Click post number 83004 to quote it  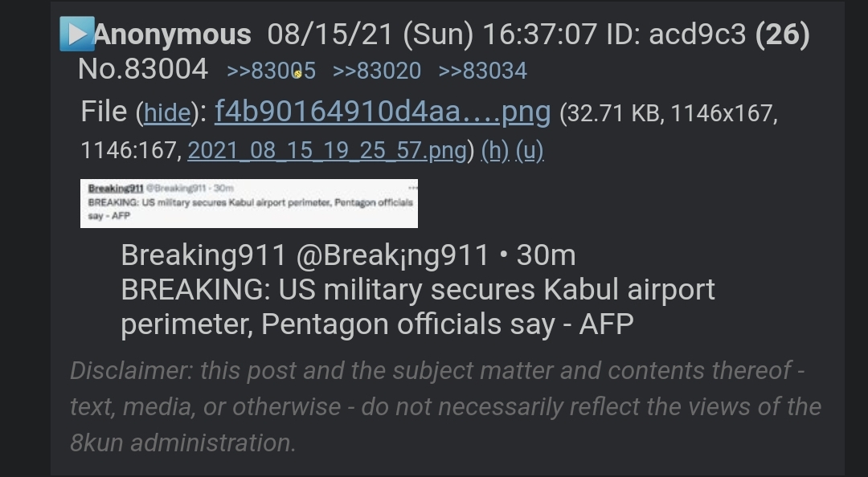(165, 70)
